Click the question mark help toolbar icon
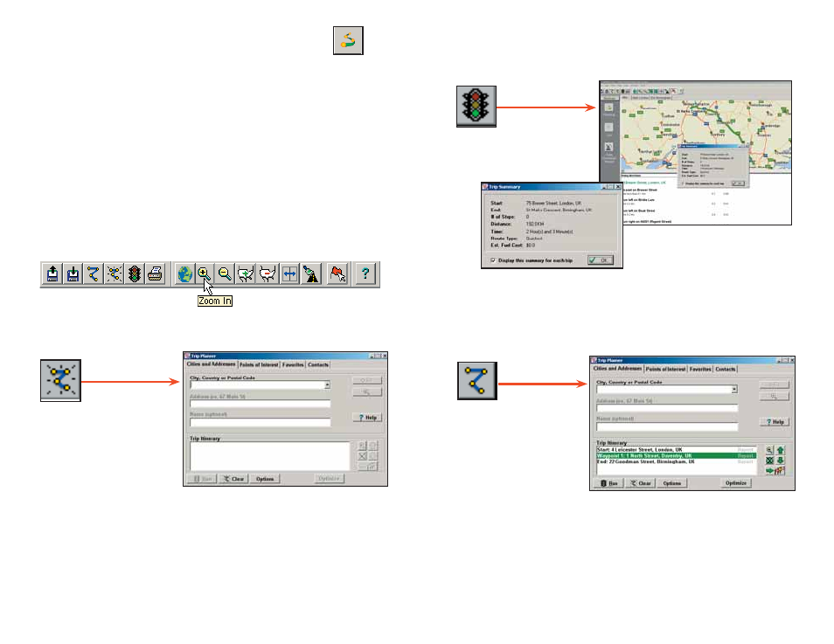The height and width of the screenshot is (644, 834). [365, 274]
